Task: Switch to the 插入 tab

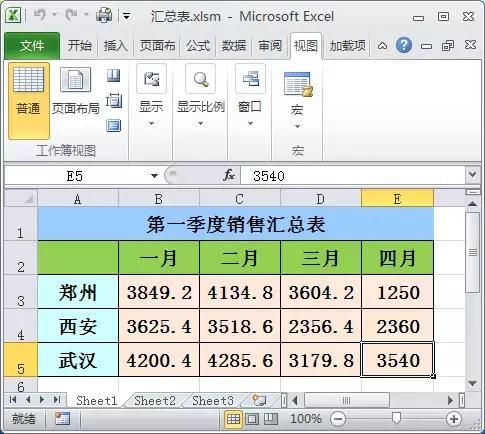Action: [x=115, y=46]
